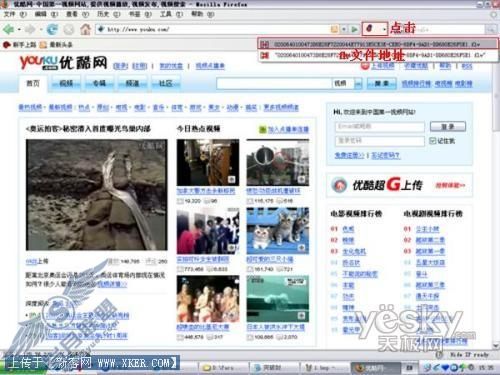500x375 pixels.
Task: Click the 优酷超G上传 round logo icon
Action: (x=339, y=185)
